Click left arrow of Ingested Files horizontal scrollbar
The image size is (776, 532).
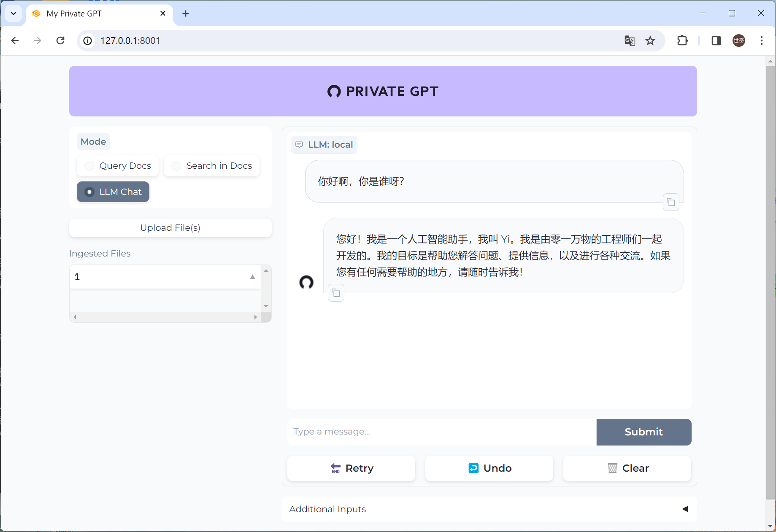pos(75,317)
